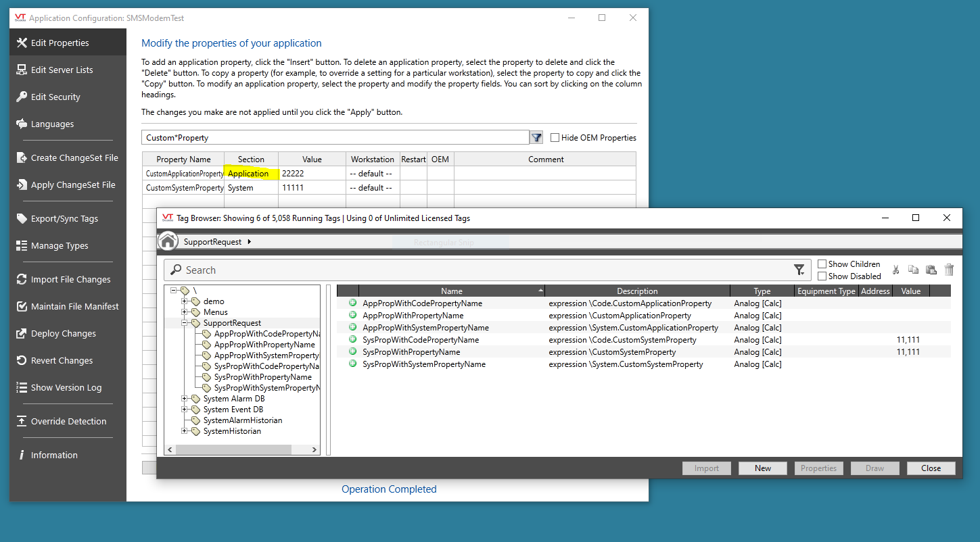
Task: Click the Close button in Tag Browser
Action: coord(931,468)
